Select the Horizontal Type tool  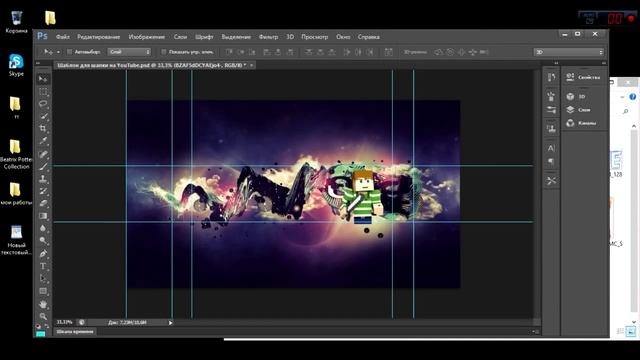(x=43, y=266)
